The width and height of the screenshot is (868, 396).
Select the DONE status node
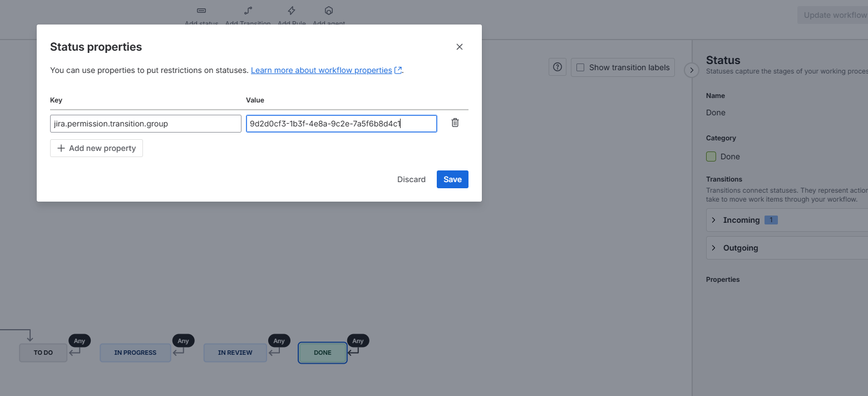pos(323,353)
